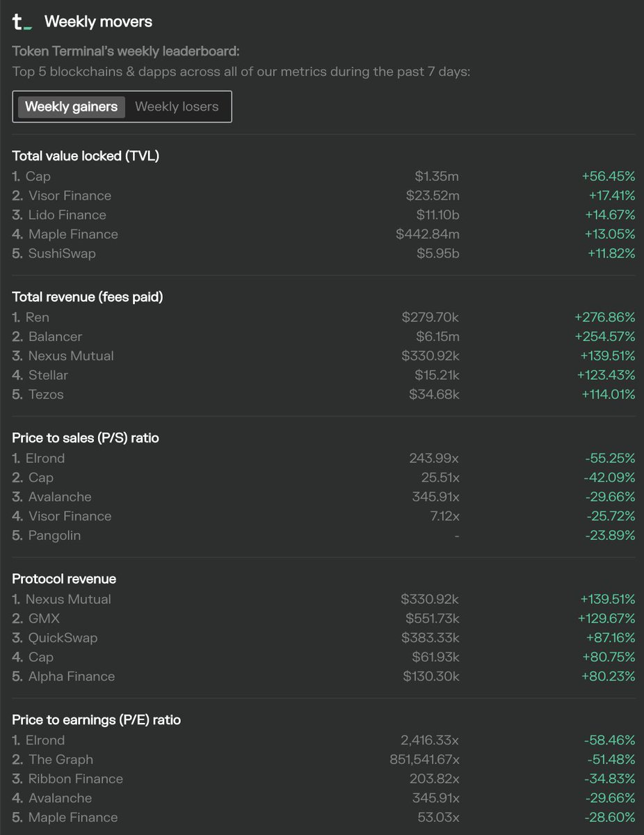Click the Stellar entry

click(x=48, y=375)
